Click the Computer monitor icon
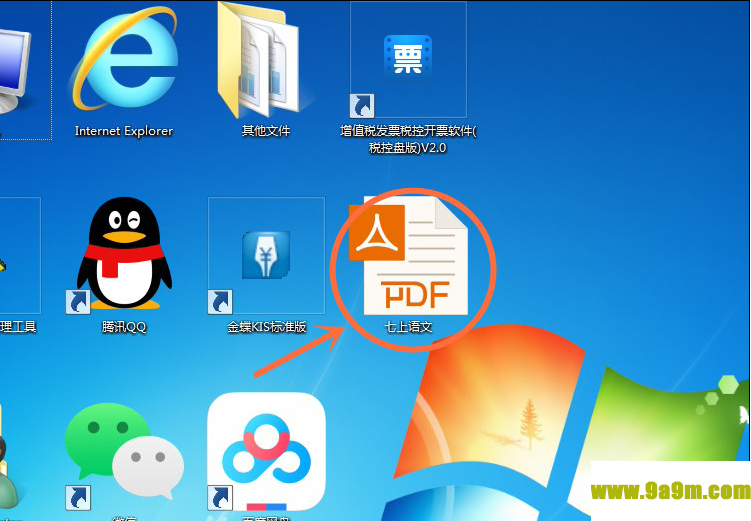Viewport: 751px width, 521px height. coord(13,69)
